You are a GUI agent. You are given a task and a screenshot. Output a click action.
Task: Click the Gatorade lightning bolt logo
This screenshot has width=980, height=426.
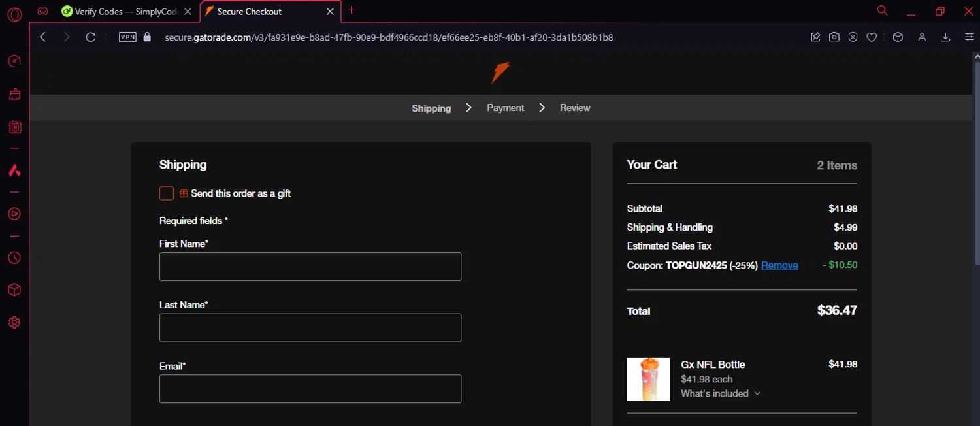pos(500,73)
